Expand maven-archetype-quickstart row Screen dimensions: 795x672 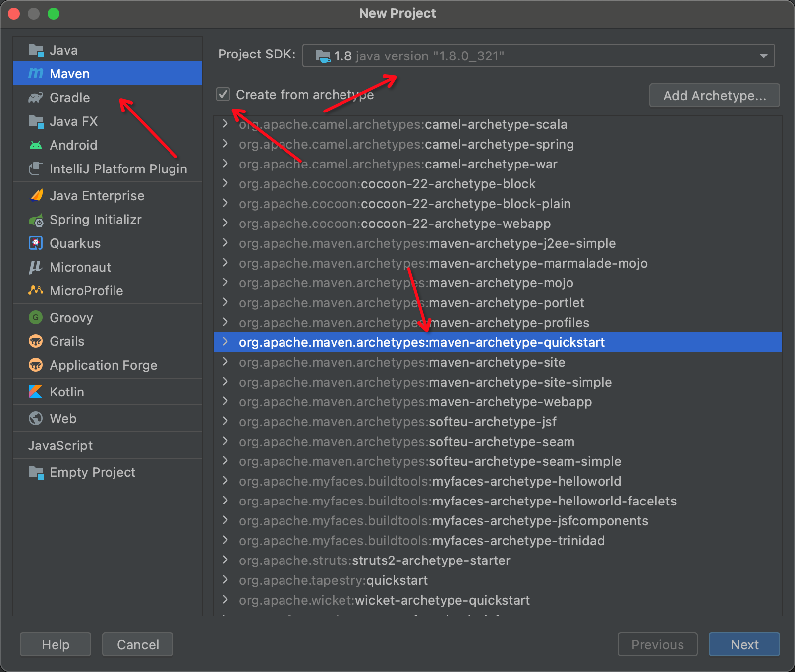pos(225,342)
